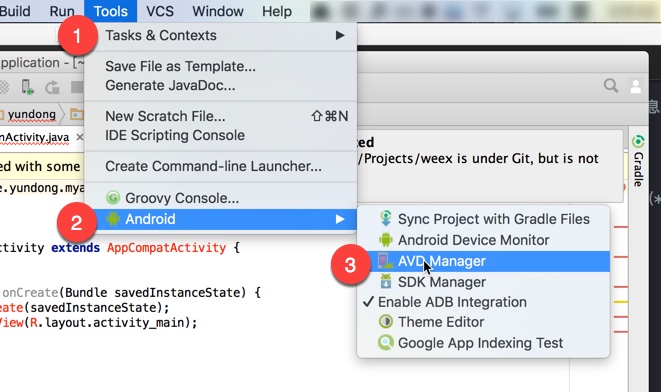Close the Activity.java editor tab
The width and height of the screenshot is (661, 392).
coord(79,137)
